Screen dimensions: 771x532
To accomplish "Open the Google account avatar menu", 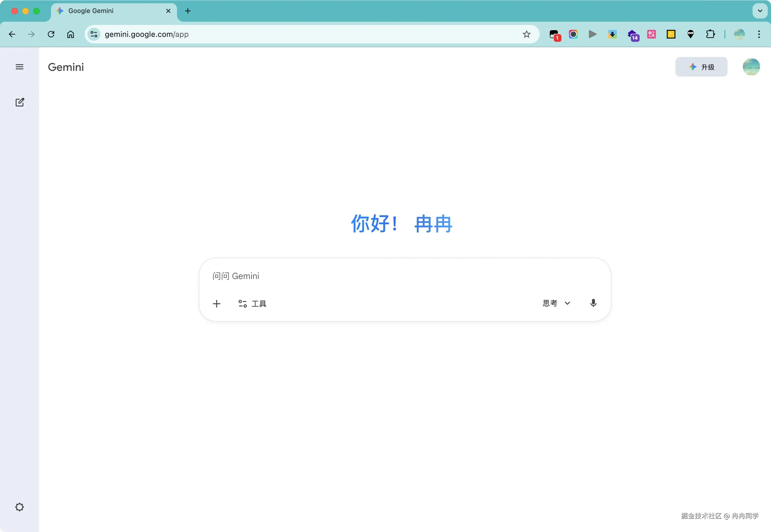I will tap(751, 67).
